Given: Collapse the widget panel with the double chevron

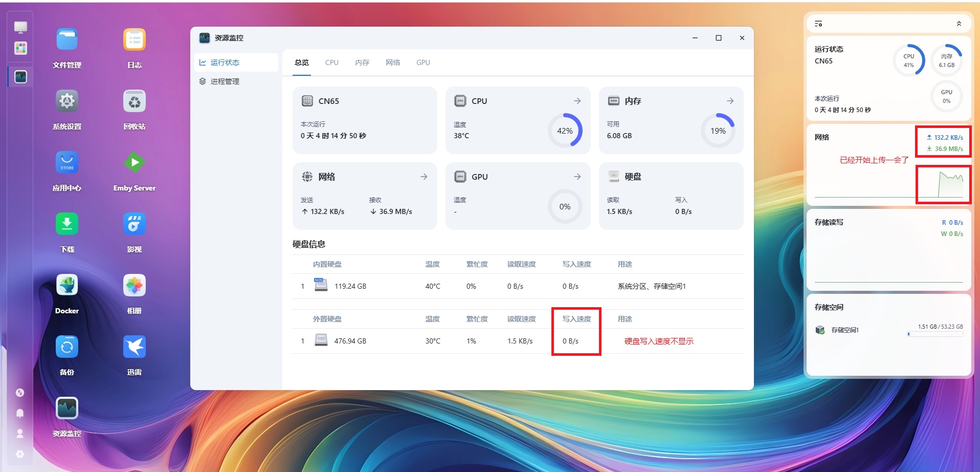Looking at the screenshot, I should coord(959,24).
